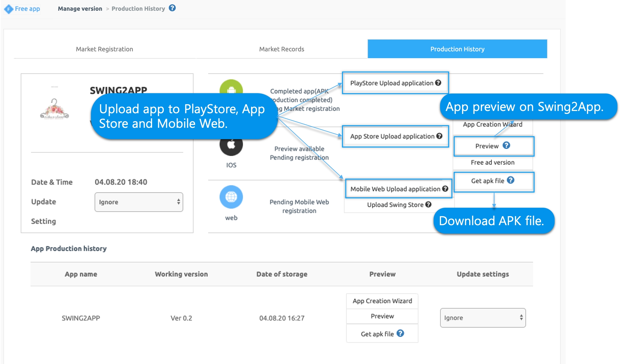This screenshot has height=364, width=620.
Task: Click the Android platform icon
Action: click(231, 87)
